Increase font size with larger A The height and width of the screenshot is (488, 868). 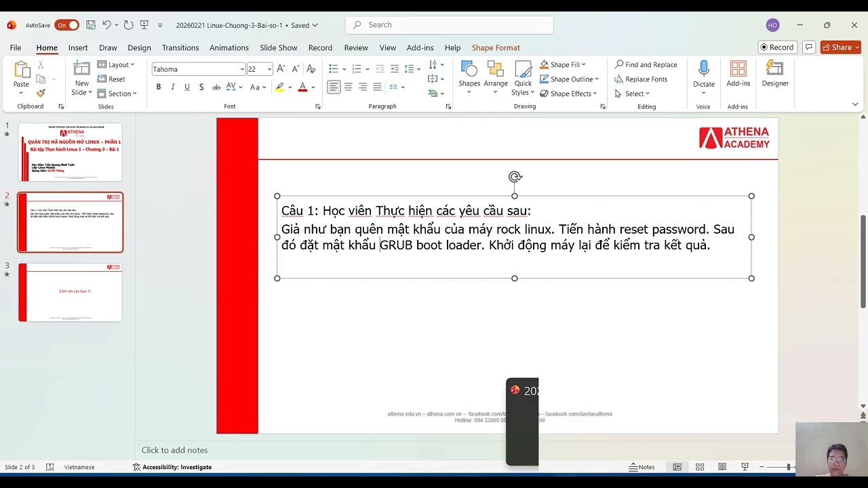click(x=281, y=69)
